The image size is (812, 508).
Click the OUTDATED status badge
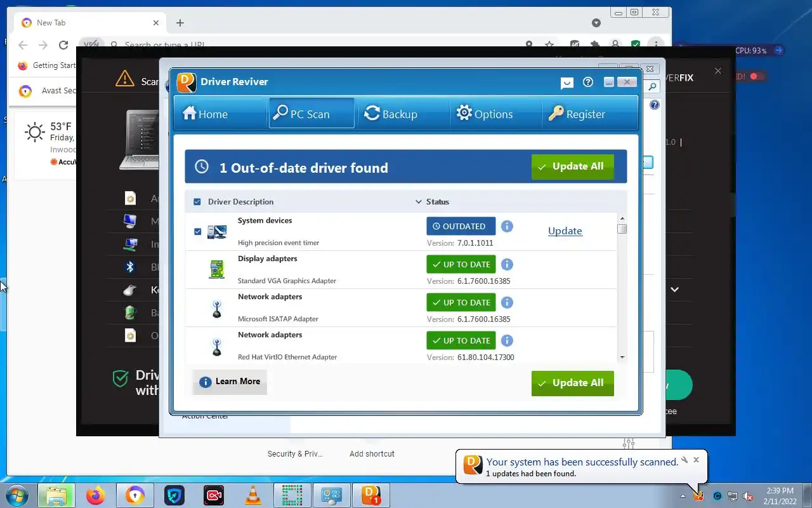coord(461,226)
